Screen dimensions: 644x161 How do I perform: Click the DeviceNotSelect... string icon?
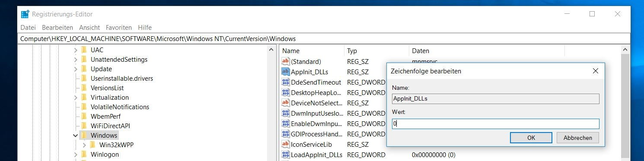[285, 103]
